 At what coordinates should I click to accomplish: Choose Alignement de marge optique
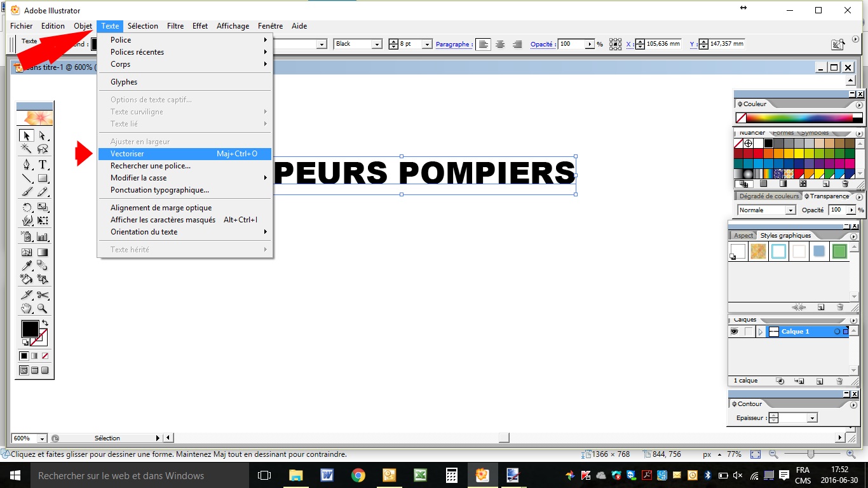(x=185, y=208)
